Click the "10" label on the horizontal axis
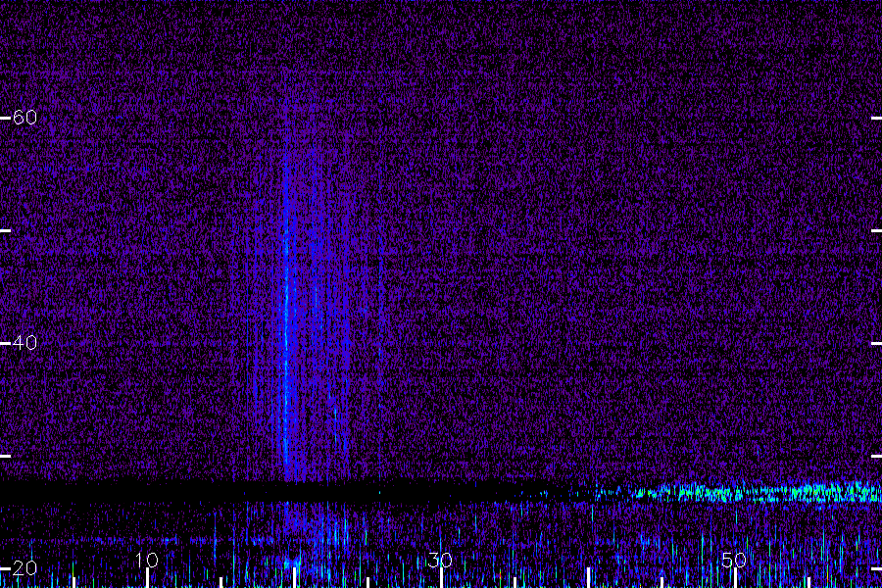This screenshot has height=588, width=882. coord(147,560)
